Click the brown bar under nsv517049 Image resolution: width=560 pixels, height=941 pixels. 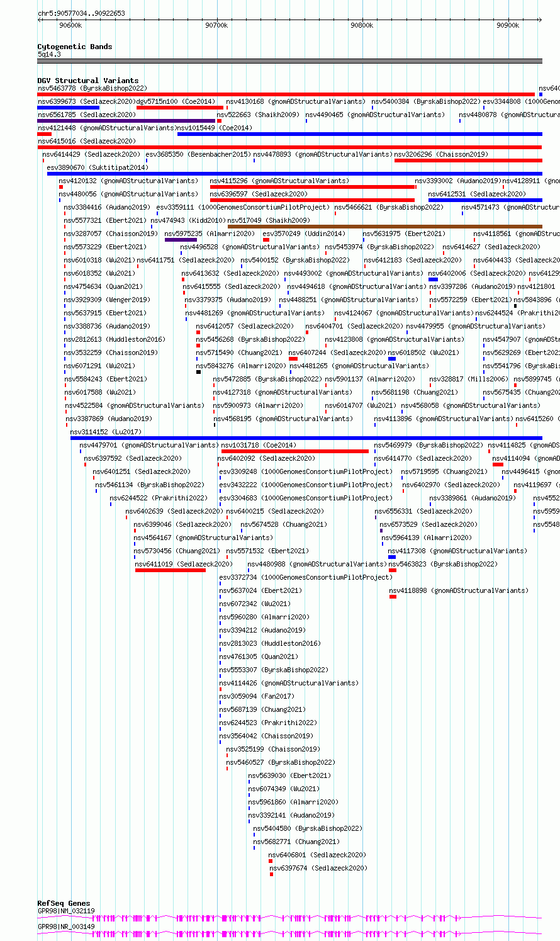385,227
